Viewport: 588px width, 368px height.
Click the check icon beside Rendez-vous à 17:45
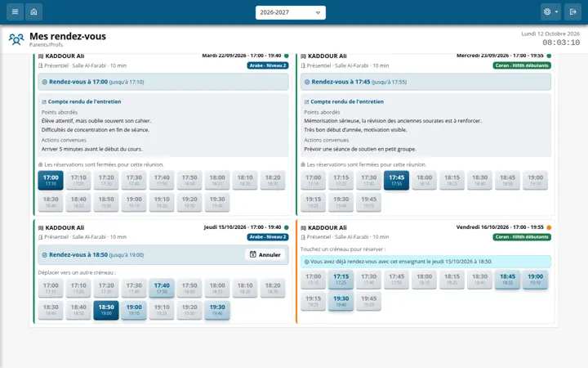(307, 82)
